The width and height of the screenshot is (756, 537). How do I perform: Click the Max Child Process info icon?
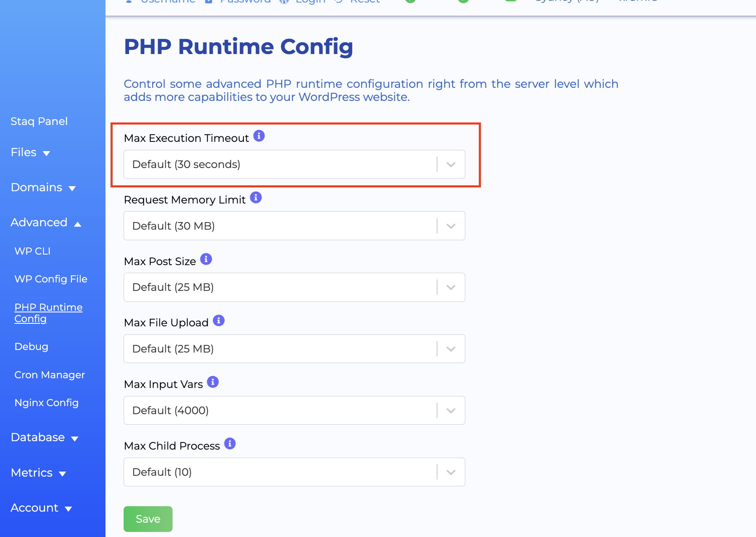[x=229, y=444]
